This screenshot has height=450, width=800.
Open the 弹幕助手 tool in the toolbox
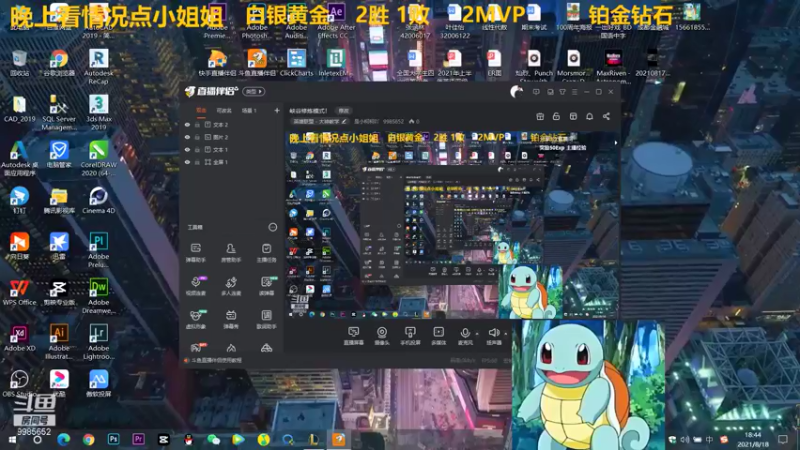click(195, 253)
